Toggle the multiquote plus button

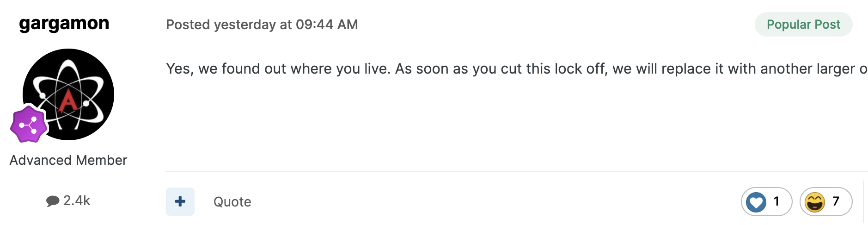tap(180, 201)
